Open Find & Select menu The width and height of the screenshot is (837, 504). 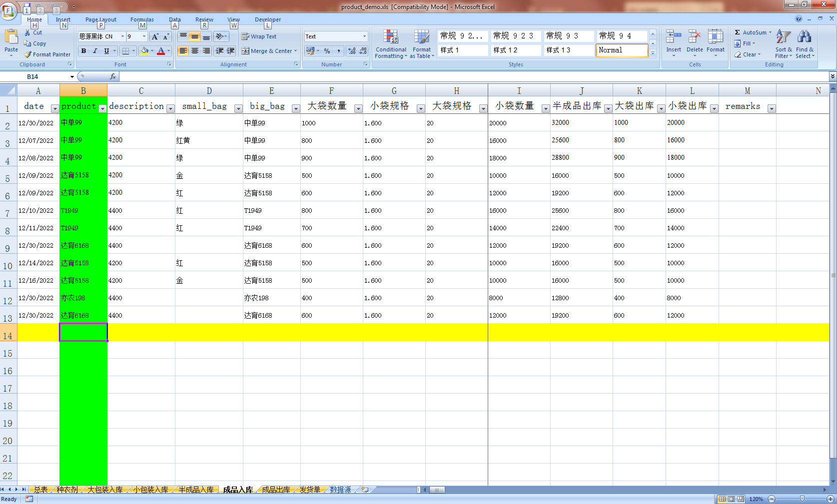[805, 44]
